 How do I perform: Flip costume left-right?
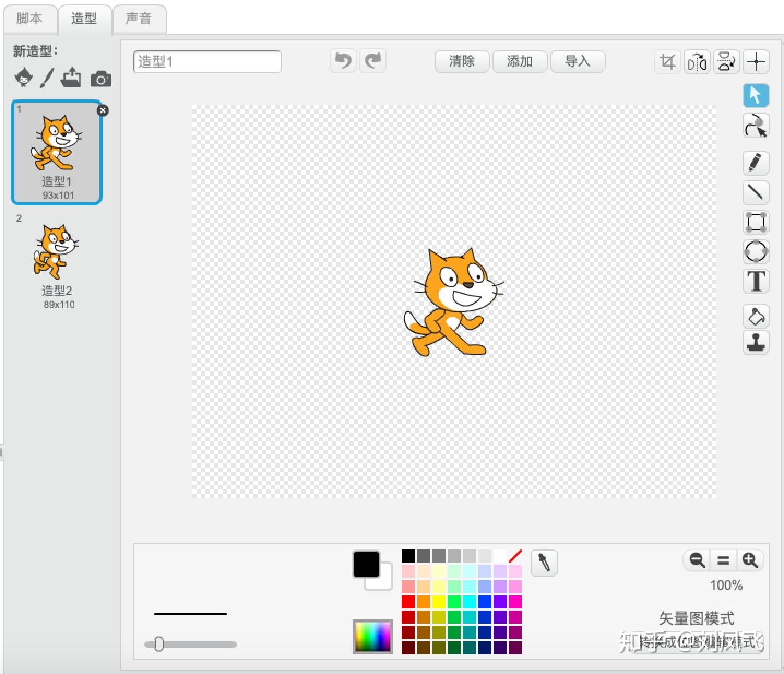click(x=697, y=62)
